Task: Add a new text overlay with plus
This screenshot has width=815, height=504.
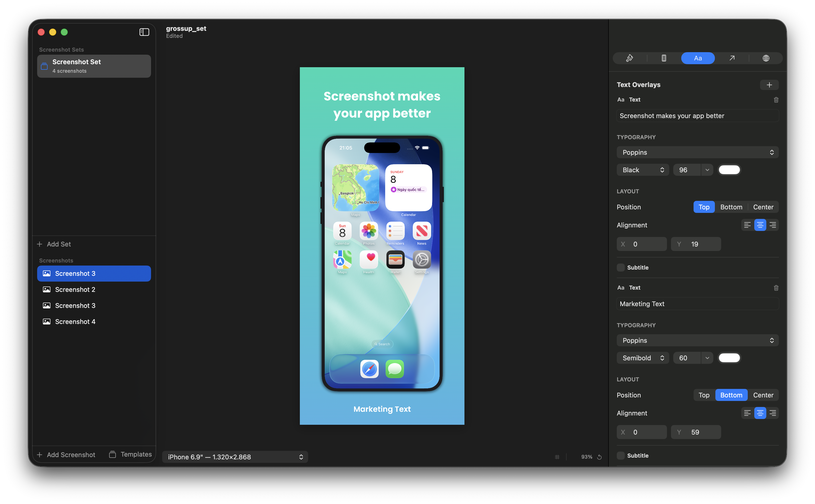Action: click(769, 85)
